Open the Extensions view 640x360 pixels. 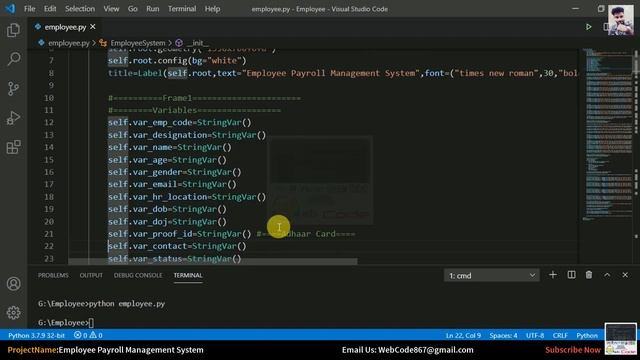point(13,147)
